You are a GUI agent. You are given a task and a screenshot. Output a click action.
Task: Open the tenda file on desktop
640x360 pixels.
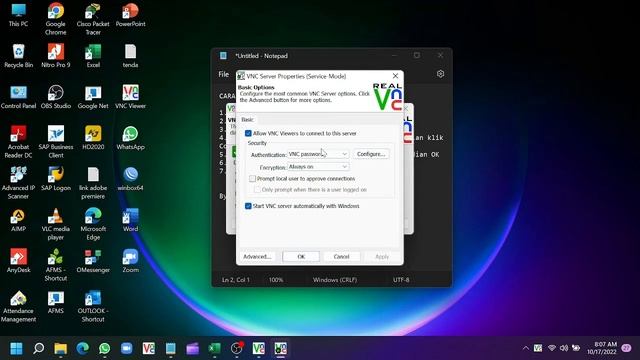coord(130,56)
